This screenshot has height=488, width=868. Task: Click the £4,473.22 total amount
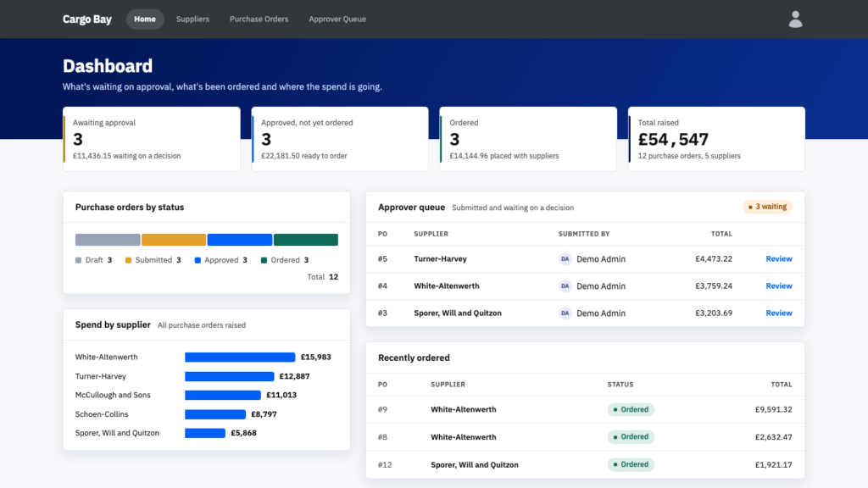pyautogui.click(x=714, y=259)
